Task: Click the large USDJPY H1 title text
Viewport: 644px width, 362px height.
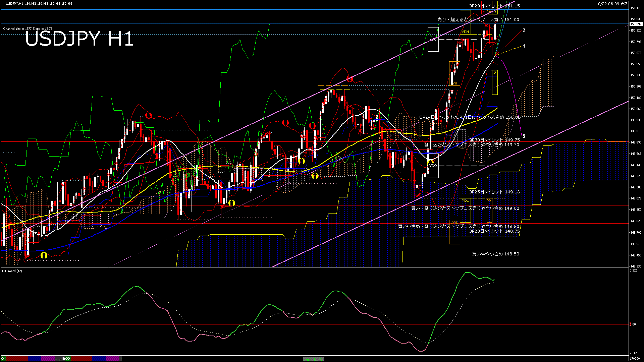Action: click(79, 39)
